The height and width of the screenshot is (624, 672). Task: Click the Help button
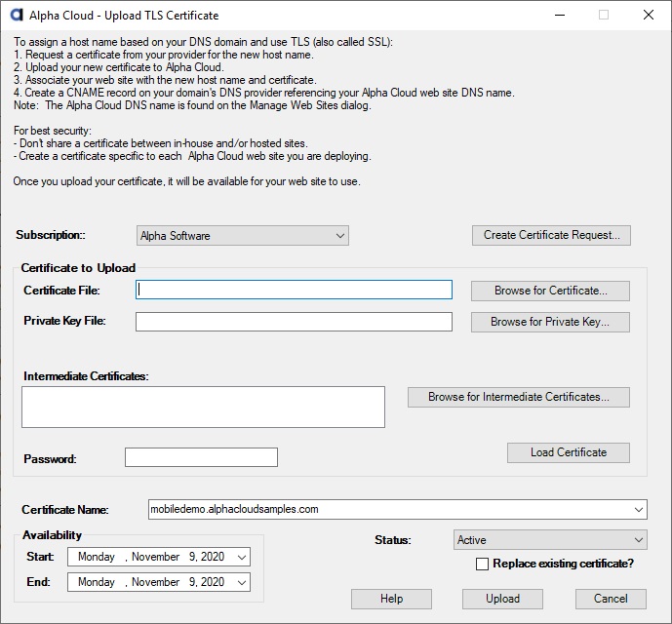click(391, 599)
